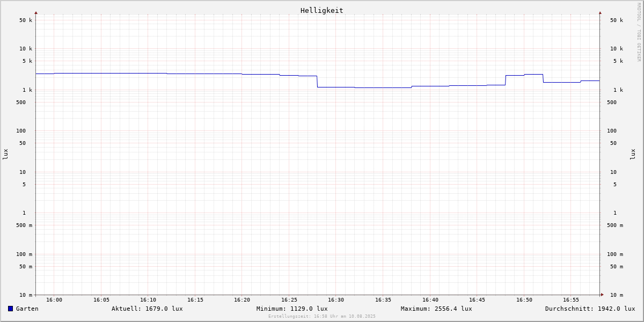Viewport: 644px width, 322px height.
Task: Click the 100 tick on right axis
Action: (612, 131)
